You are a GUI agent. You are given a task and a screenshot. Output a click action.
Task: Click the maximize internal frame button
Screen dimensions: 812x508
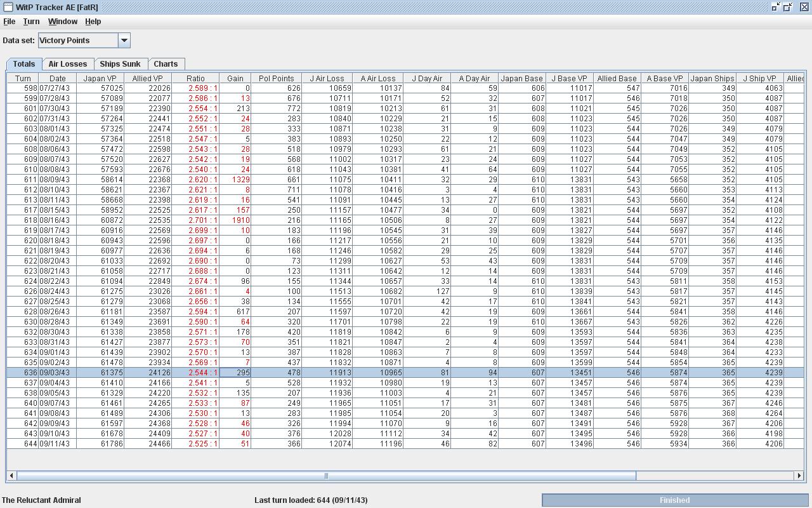tap(789, 7)
